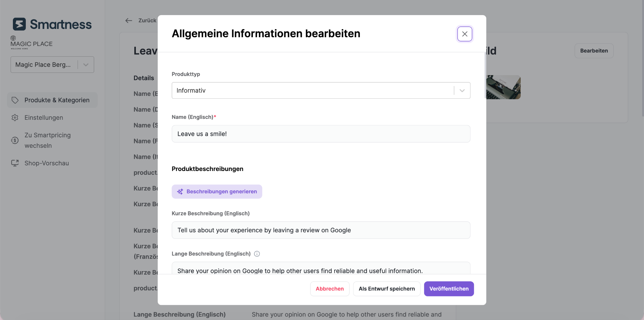The width and height of the screenshot is (644, 320).
Task: Close the Allgemeine Informationen dialog
Action: coord(464,34)
